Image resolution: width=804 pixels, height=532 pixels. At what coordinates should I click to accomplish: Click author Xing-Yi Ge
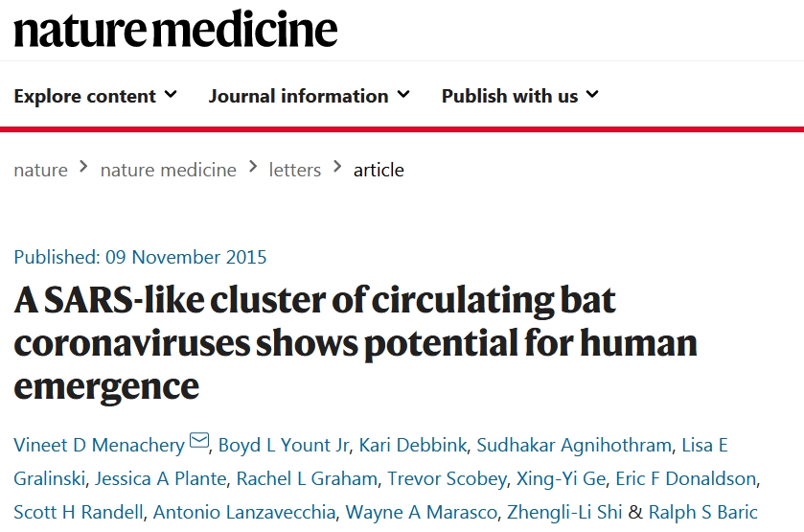click(x=561, y=478)
